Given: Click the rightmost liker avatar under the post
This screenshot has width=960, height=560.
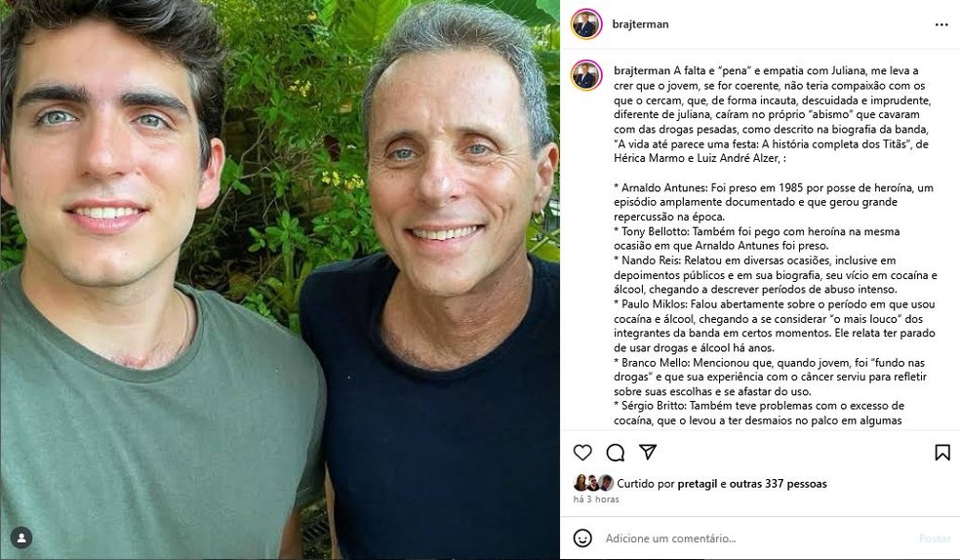Looking at the screenshot, I should pos(606,483).
